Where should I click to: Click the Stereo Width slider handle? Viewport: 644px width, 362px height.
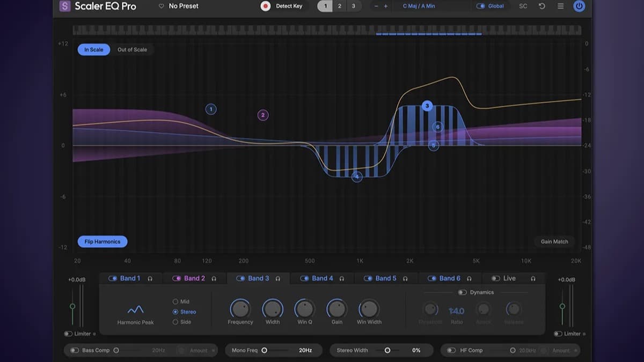click(387, 350)
